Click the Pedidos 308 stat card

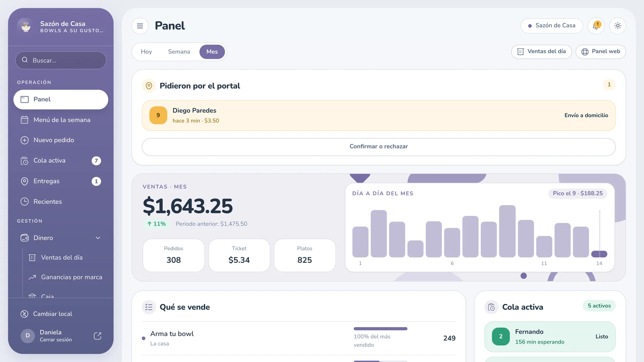pos(174,255)
